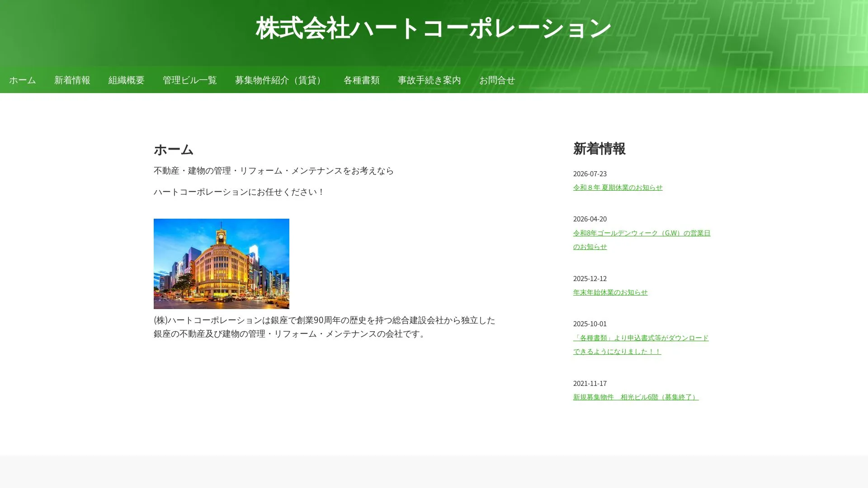The image size is (868, 488).
Task: Select 募集物件紹介（賃貸） menu item
Action: click(280, 80)
